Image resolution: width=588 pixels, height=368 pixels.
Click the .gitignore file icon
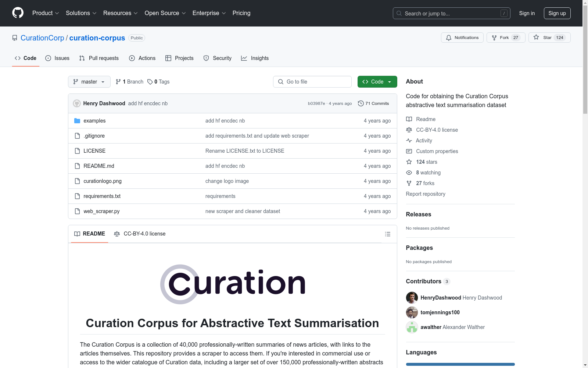click(x=77, y=136)
